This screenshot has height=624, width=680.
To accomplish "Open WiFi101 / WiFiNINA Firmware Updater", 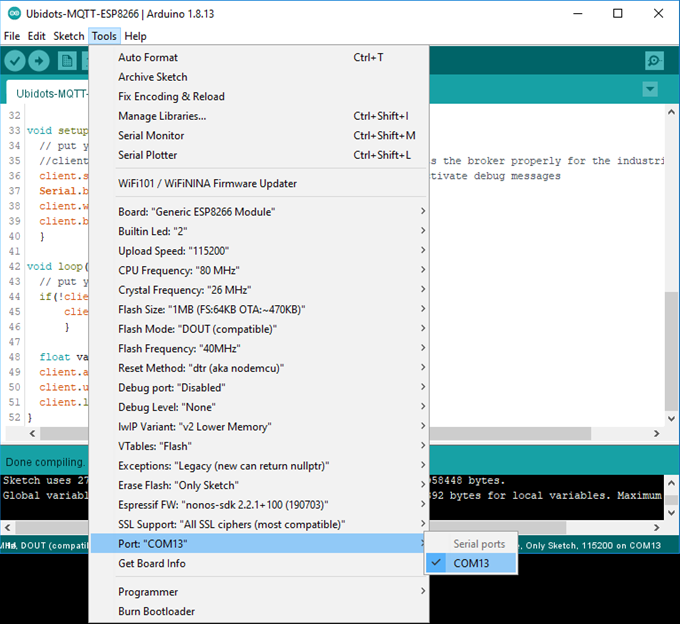I will [259, 183].
